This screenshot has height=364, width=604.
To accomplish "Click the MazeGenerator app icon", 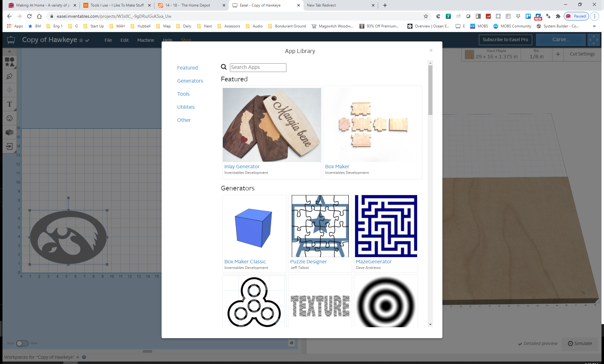I will [x=386, y=226].
